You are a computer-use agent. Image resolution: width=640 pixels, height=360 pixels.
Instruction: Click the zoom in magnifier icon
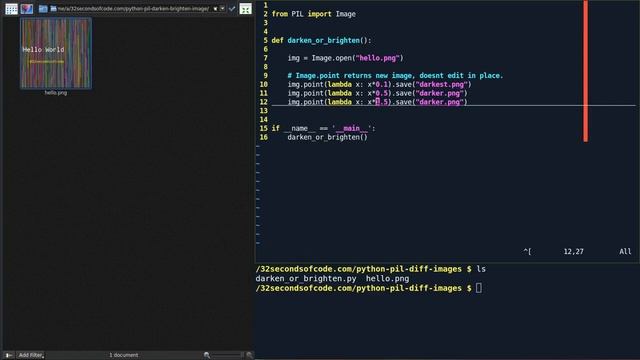point(249,355)
